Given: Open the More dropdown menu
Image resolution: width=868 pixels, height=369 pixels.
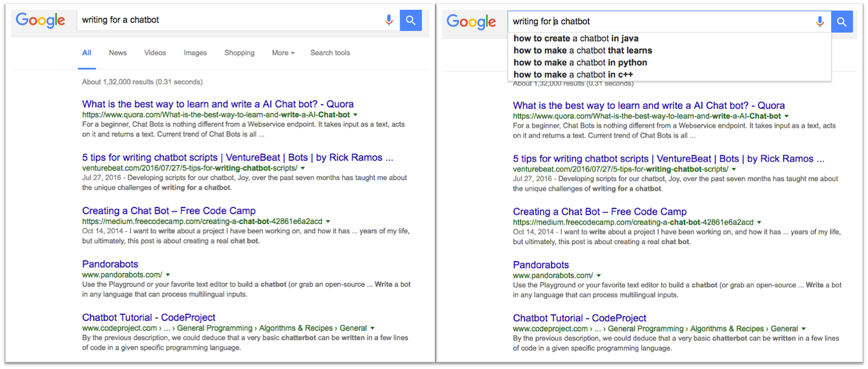Looking at the screenshot, I should click(x=283, y=53).
